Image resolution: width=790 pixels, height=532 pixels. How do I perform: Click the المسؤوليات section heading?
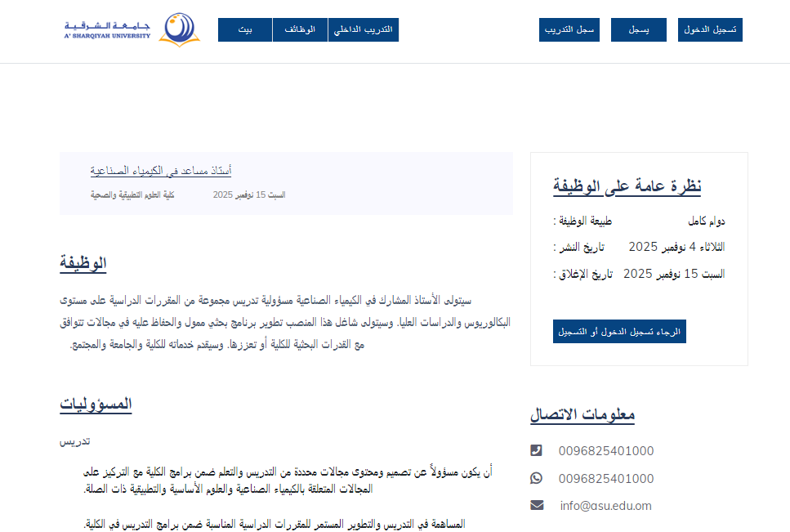96,404
